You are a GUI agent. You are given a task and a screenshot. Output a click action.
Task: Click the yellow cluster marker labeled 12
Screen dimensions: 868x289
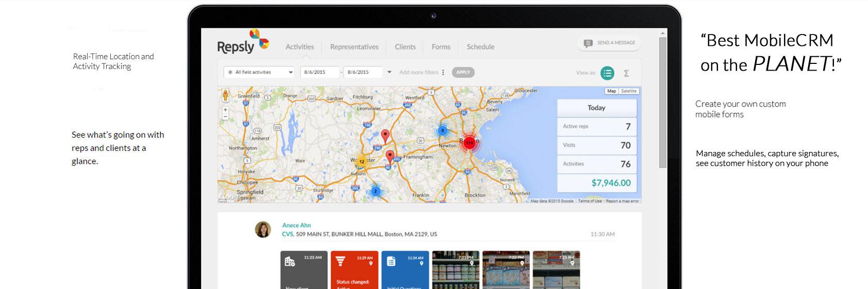point(362,161)
